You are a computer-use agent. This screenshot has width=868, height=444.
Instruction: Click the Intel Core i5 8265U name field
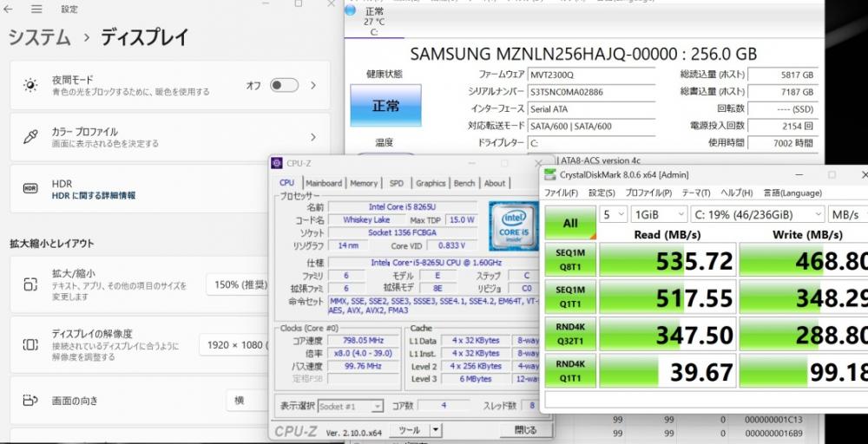pos(402,206)
